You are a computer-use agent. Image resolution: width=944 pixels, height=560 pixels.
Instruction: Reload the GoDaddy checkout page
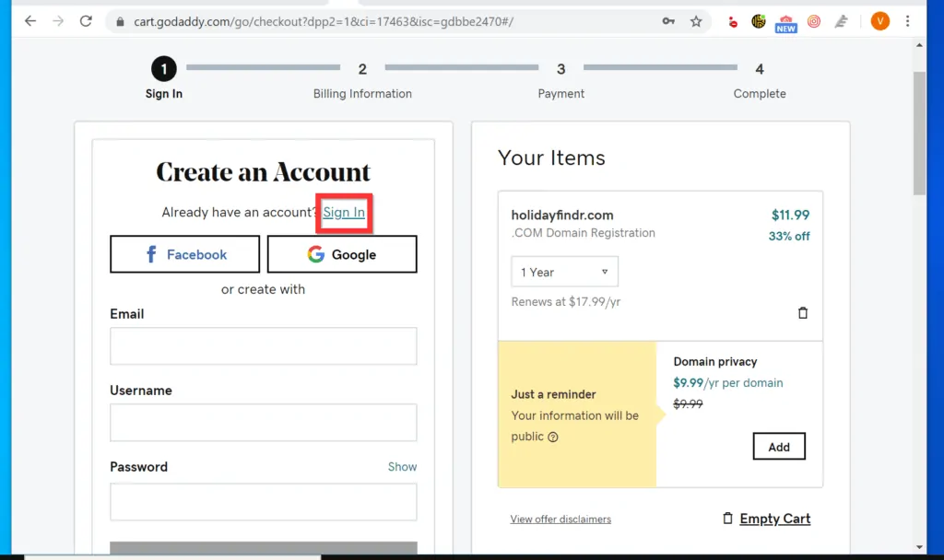86,22
